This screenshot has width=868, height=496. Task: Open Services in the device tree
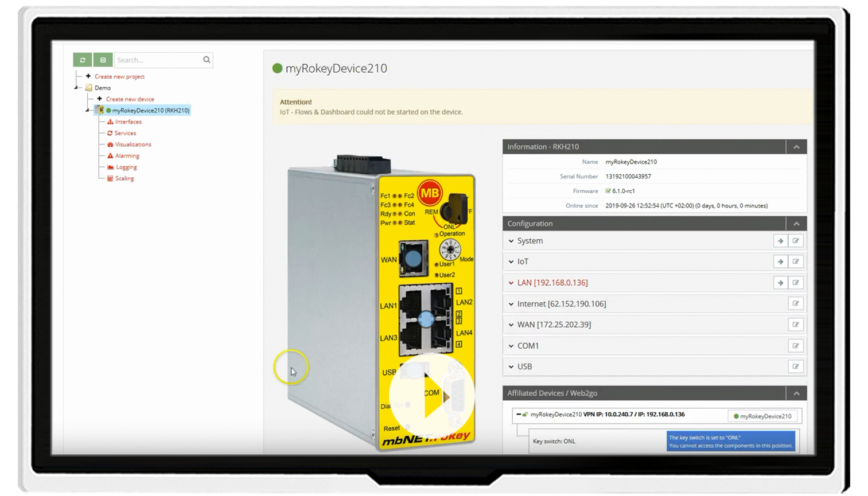(126, 133)
